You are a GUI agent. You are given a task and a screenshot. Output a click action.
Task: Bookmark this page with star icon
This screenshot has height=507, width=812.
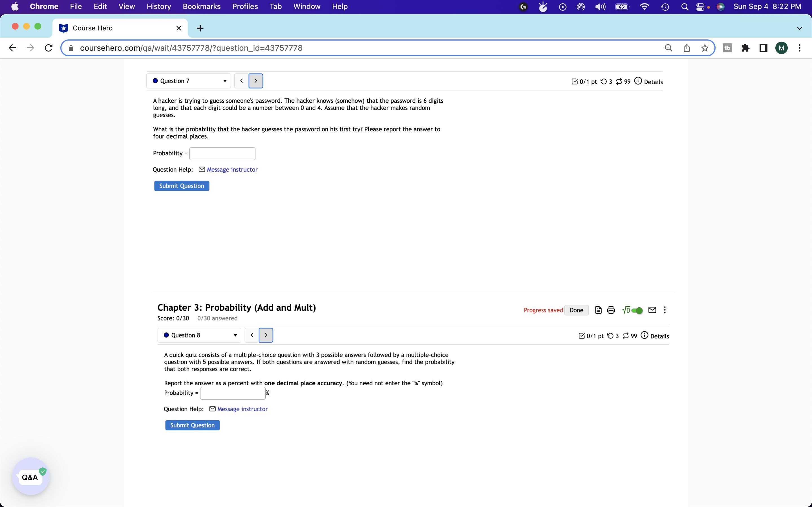click(704, 48)
